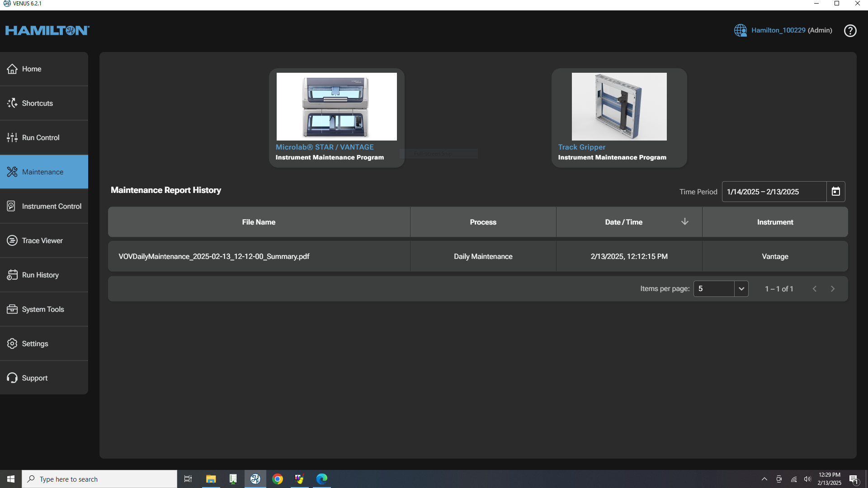868x488 pixels.
Task: Expand items per page dropdown
Action: [741, 289]
